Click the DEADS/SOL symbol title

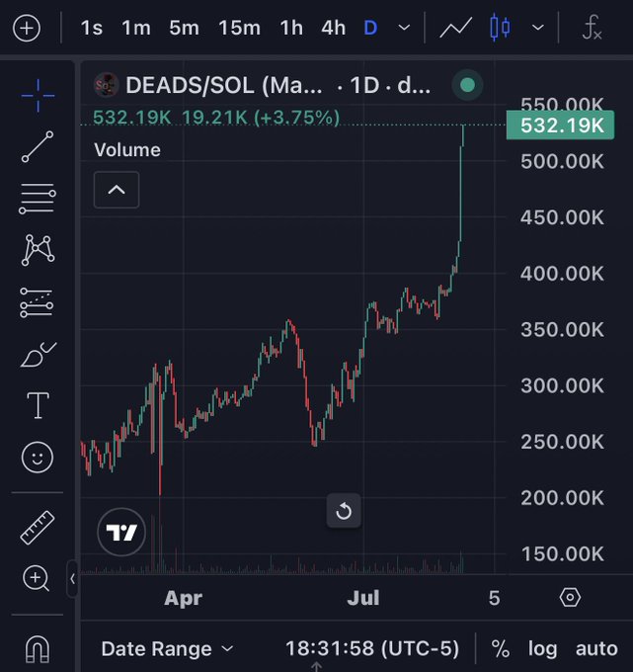point(223,85)
